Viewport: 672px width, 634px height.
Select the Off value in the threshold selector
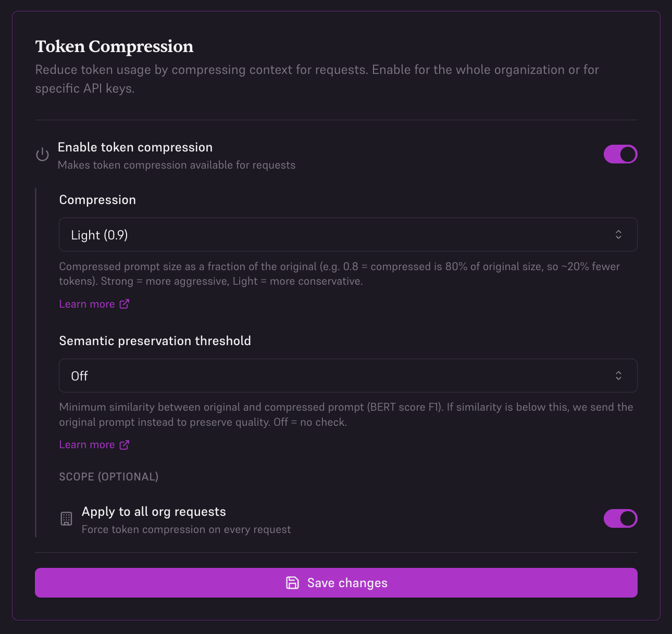click(x=79, y=375)
